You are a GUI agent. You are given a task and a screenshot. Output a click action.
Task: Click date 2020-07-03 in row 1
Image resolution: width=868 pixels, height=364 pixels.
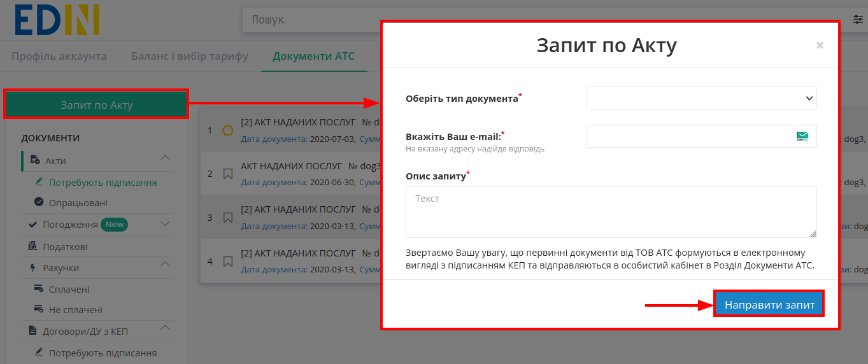click(x=333, y=138)
